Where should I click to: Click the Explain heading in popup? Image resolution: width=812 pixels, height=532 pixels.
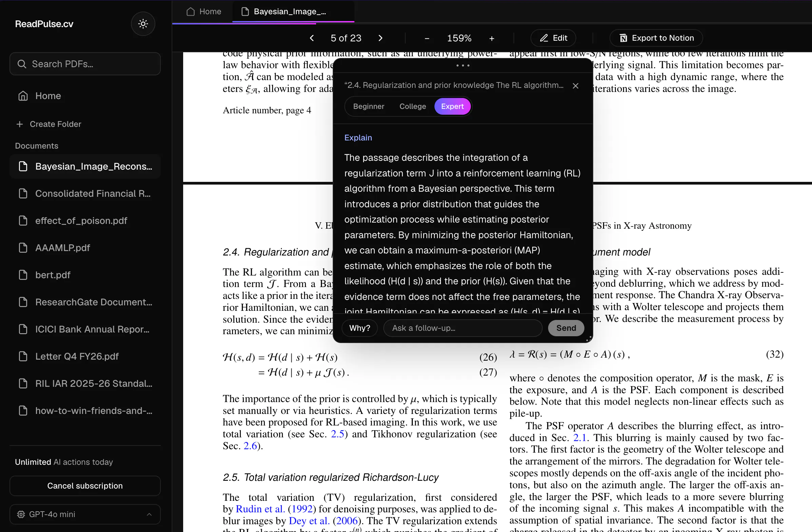pyautogui.click(x=358, y=137)
